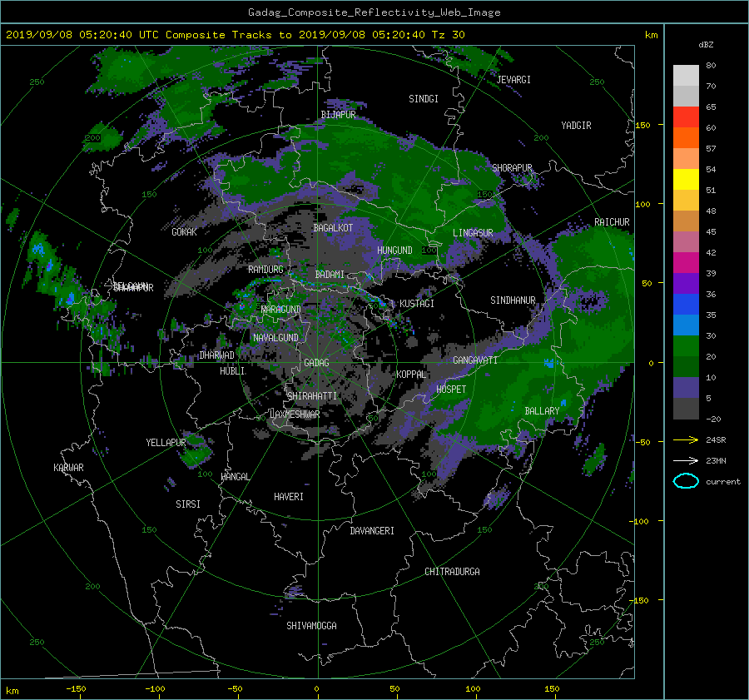The image size is (749, 700).
Task: Select the RAMDURG label
Action: click(265, 270)
